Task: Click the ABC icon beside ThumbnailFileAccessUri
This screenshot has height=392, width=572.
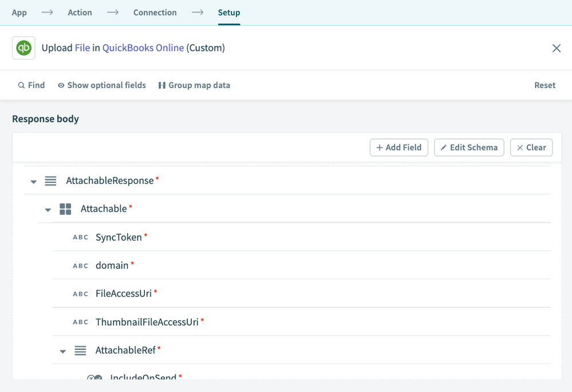Action: tap(81, 322)
